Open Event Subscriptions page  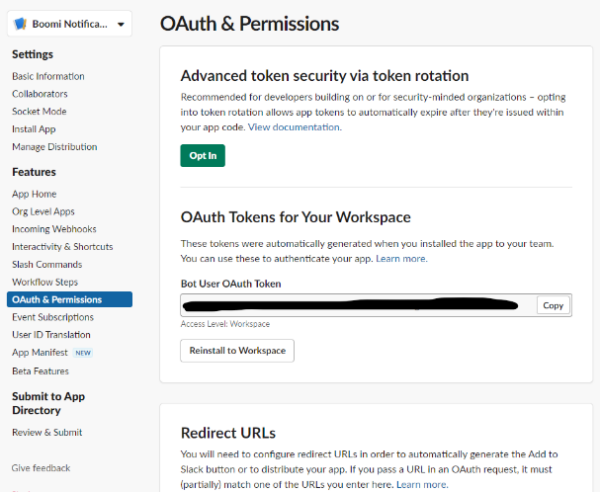(53, 317)
